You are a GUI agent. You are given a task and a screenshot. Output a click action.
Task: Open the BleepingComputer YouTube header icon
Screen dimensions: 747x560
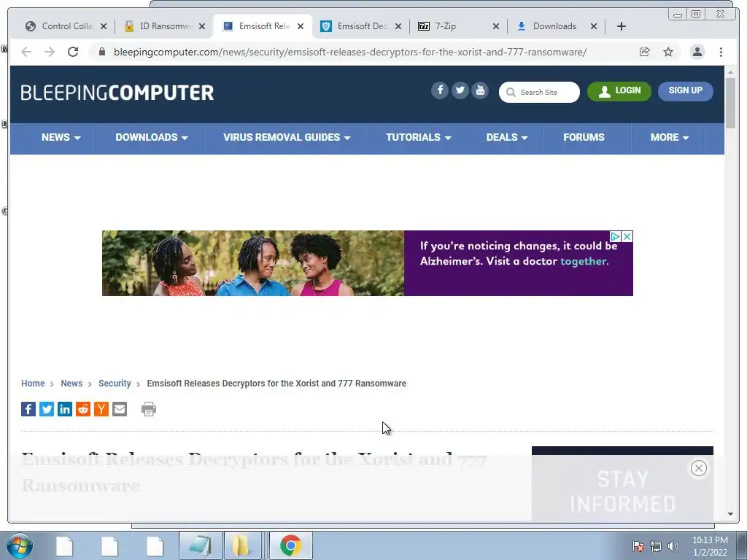(x=480, y=90)
